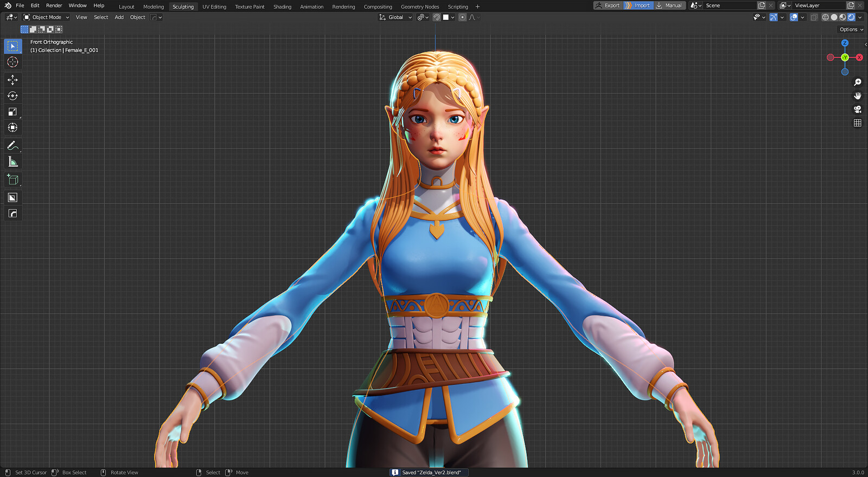Set select mode to extend selection
The image size is (868, 477).
pyautogui.click(x=33, y=29)
